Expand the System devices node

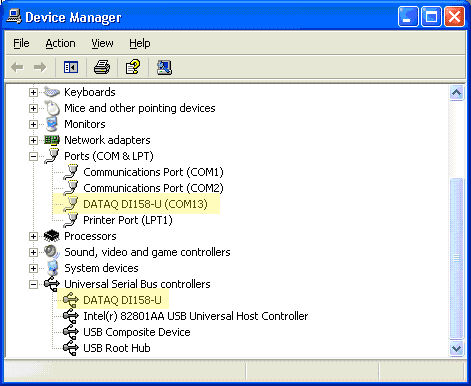tap(33, 268)
